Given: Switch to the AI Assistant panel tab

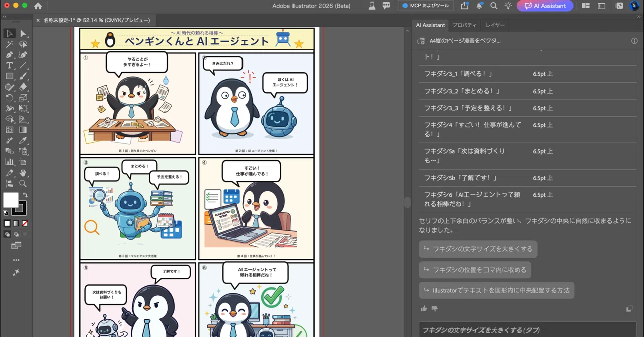Looking at the screenshot, I should coord(430,25).
